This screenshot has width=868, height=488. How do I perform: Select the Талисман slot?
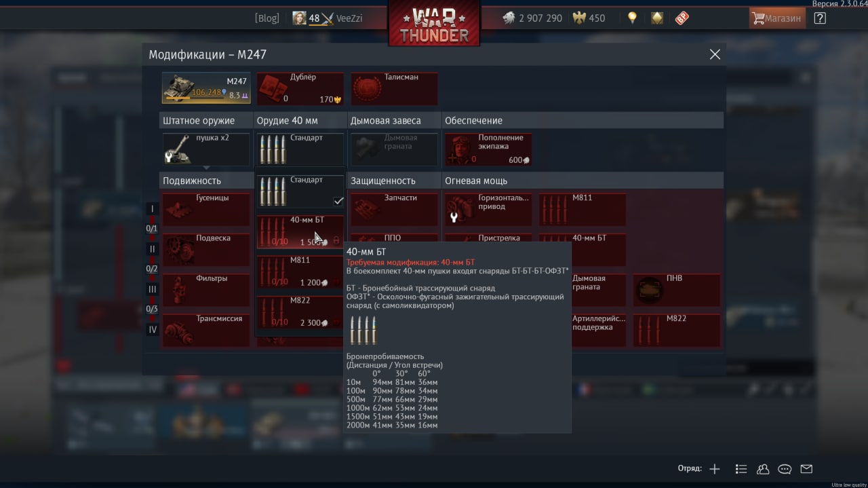click(x=394, y=89)
